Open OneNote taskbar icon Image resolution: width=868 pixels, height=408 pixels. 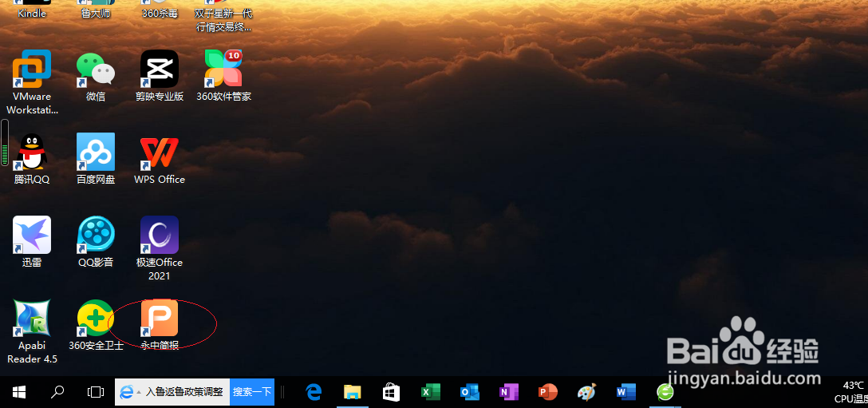508,392
